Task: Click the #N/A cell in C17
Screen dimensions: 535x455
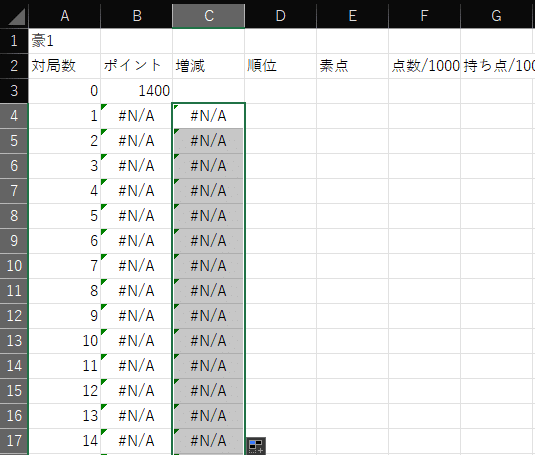Action: pyautogui.click(x=208, y=441)
